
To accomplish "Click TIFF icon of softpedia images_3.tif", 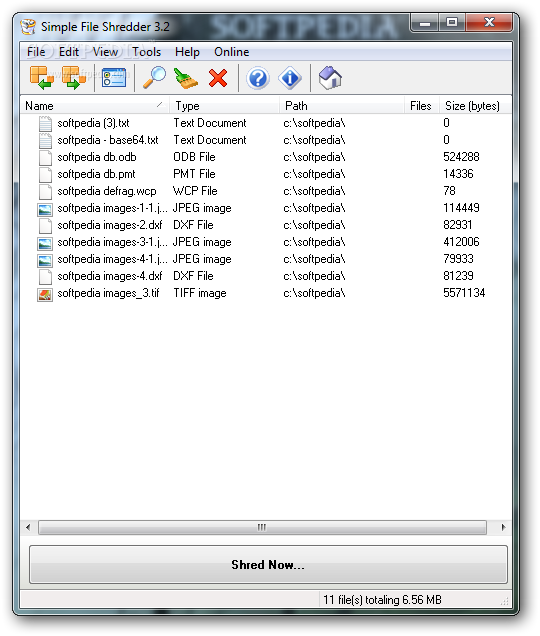I will click(x=45, y=294).
